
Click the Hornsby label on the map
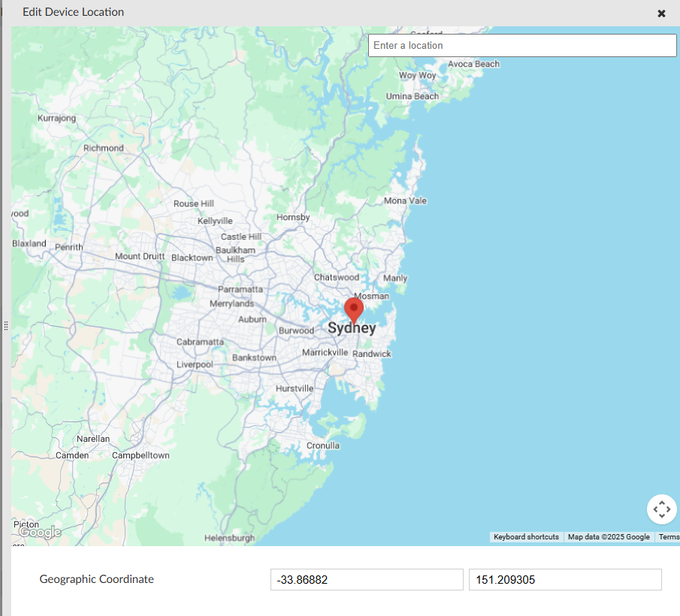(x=293, y=217)
